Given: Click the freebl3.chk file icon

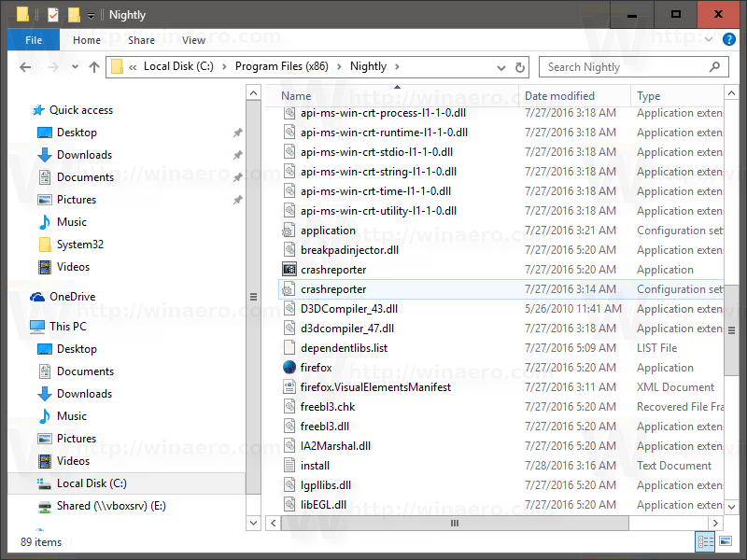Looking at the screenshot, I should (x=289, y=407).
